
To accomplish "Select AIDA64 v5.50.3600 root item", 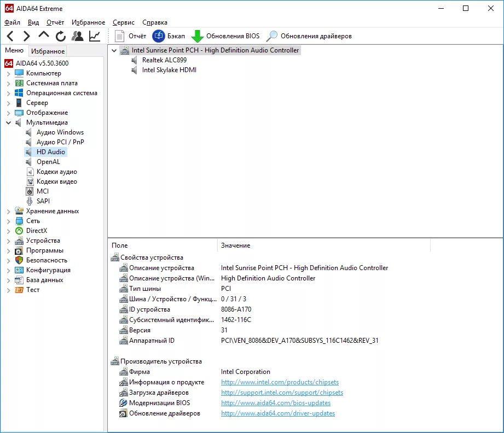I will (42, 63).
